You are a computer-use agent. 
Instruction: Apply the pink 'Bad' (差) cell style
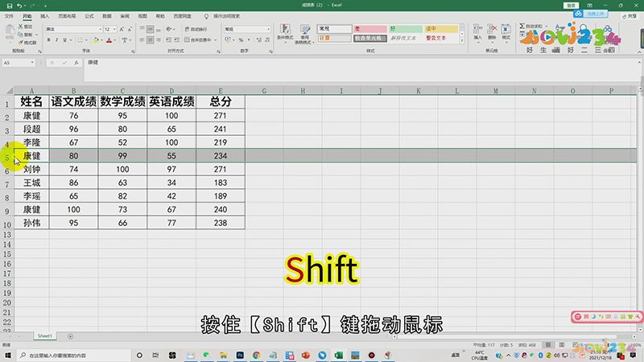tap(370, 29)
